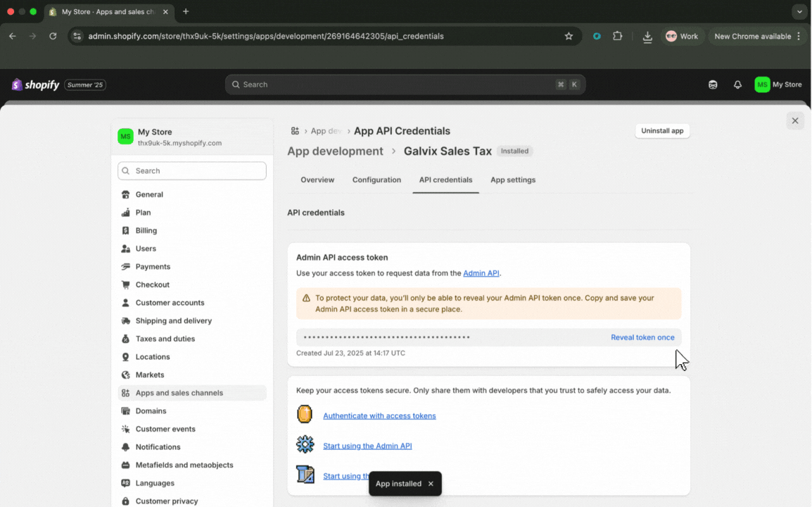
Task: Click the General settings store icon
Action: [125, 194]
